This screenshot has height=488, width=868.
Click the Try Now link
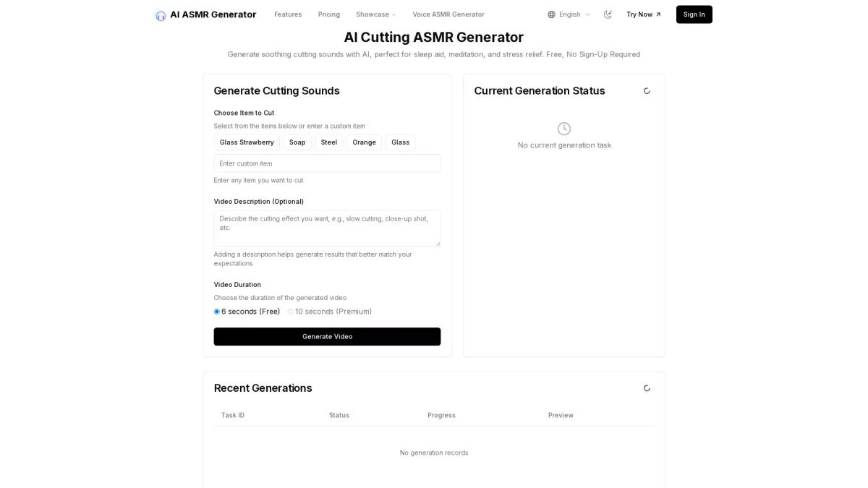tap(643, 14)
